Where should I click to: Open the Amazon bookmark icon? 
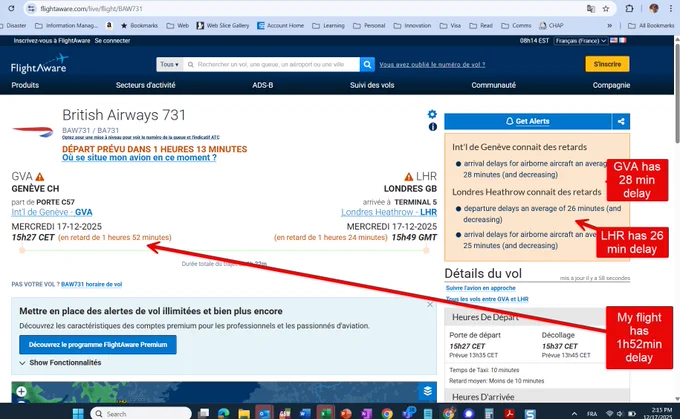tap(109, 26)
